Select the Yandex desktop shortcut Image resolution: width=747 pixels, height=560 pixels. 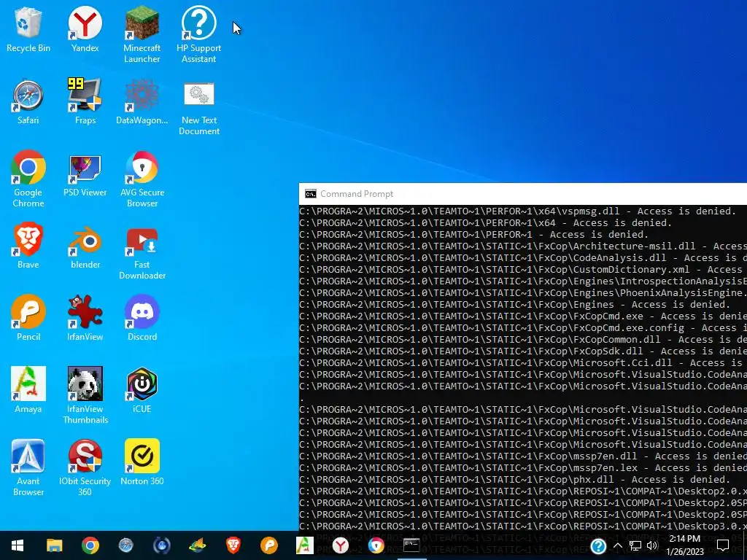point(85,29)
